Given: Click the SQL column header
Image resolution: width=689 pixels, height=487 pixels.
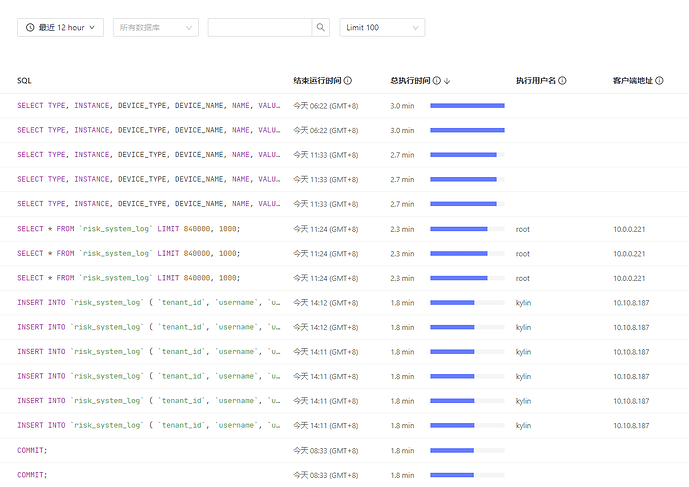Looking at the screenshot, I should click(24, 80).
